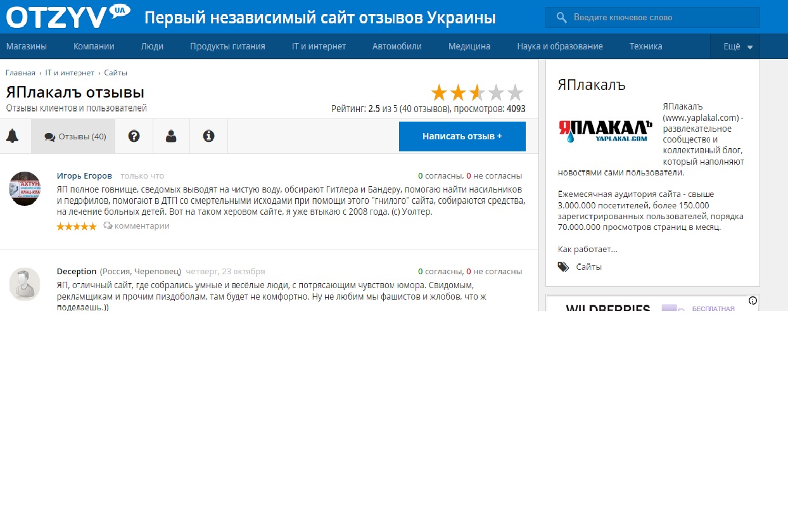
Task: Click the search keyword input field
Action: tap(652, 18)
